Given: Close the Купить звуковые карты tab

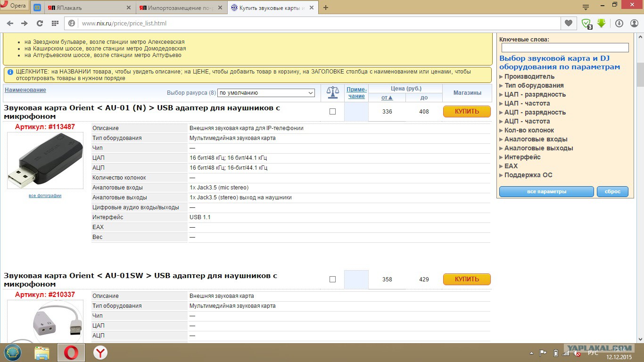Looking at the screenshot, I should tap(312, 8).
